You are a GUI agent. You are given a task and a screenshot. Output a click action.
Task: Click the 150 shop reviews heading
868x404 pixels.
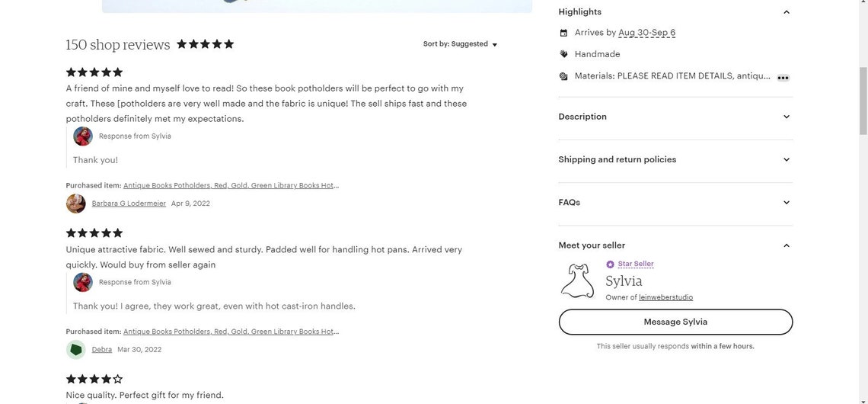click(118, 45)
